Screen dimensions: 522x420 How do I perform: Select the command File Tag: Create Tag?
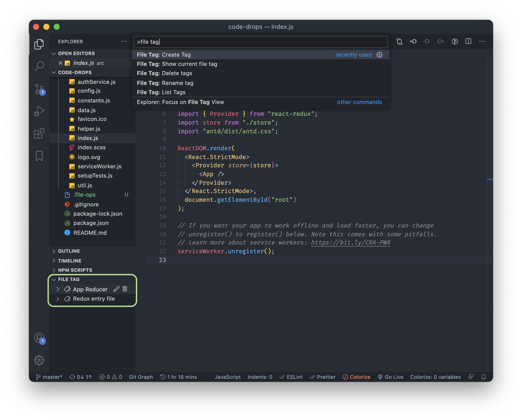click(x=180, y=55)
